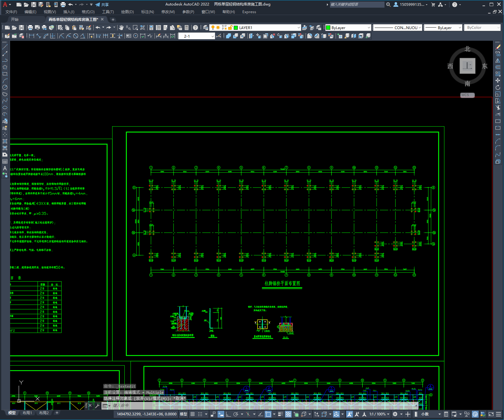Click the green ByLayer color swatch
Screen dimensions: 504x420
tap(328, 28)
